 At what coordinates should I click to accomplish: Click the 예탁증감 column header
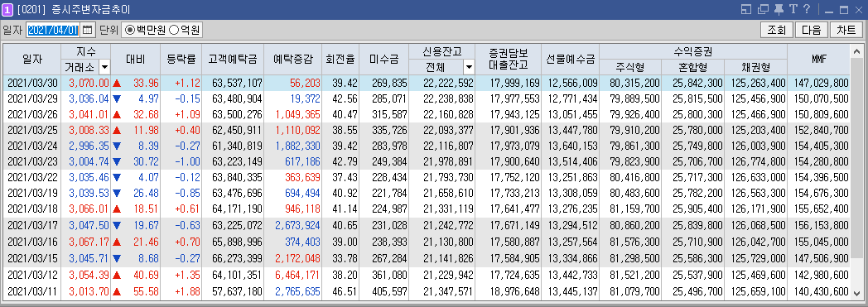click(293, 59)
